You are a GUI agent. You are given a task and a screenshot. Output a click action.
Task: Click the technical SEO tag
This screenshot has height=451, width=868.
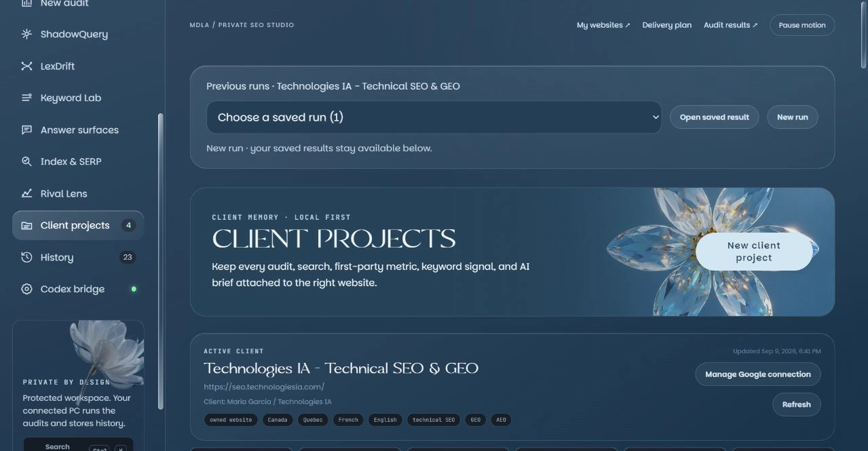coord(434,420)
